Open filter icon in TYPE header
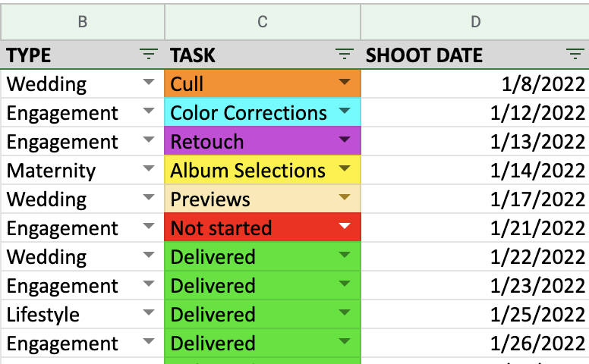 [x=149, y=55]
